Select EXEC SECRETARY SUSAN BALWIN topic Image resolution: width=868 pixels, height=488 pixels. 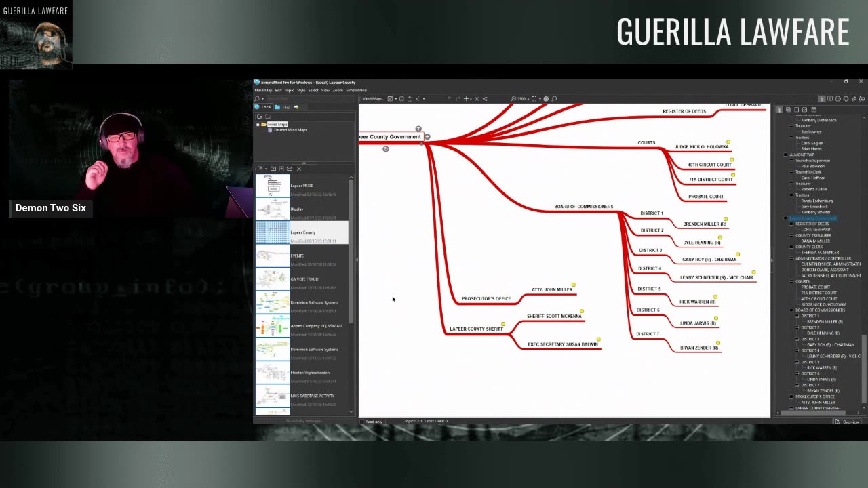[563, 344]
